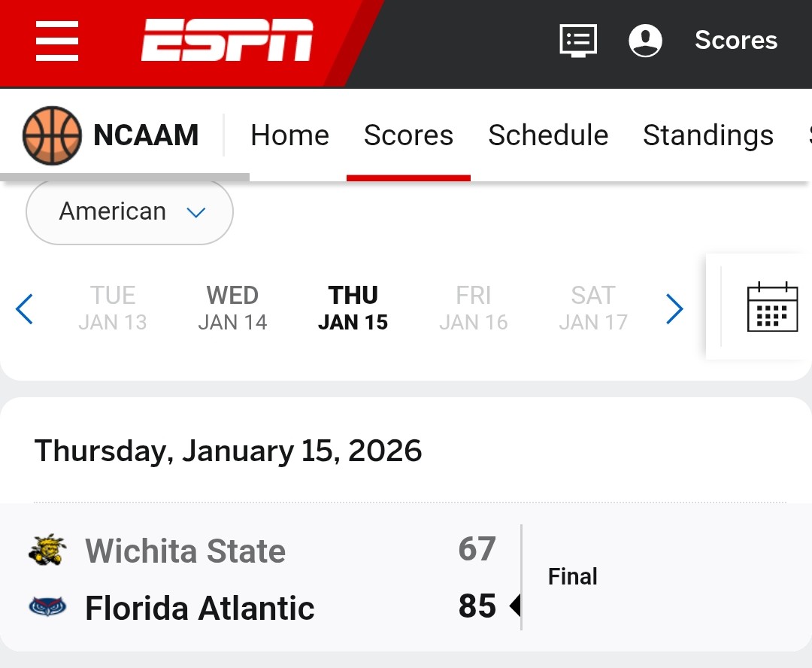Open the Wichita State team link
812x668 pixels.
(x=185, y=551)
